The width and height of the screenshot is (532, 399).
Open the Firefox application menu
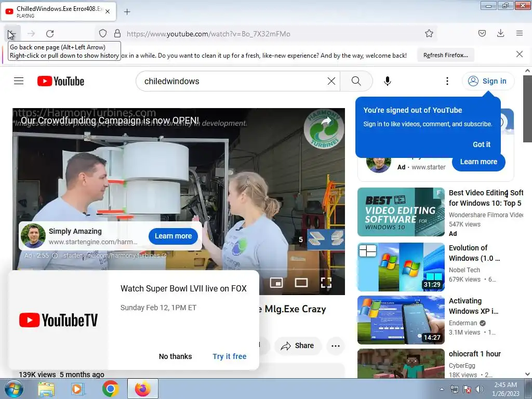point(520,33)
